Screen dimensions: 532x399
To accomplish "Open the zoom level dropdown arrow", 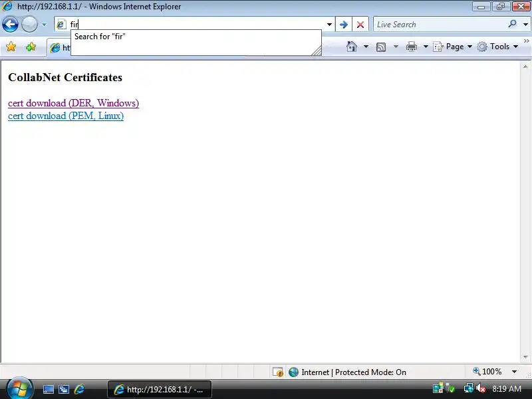I will pyautogui.click(x=514, y=372).
